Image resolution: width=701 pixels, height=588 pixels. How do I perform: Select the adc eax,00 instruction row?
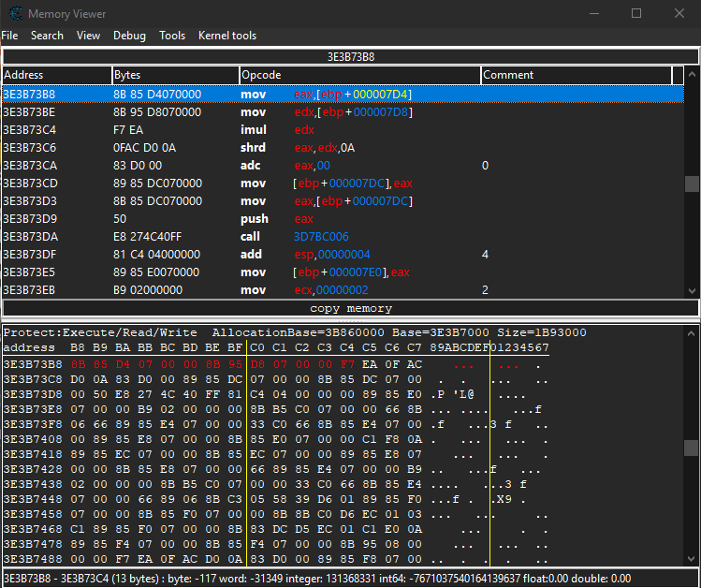(343, 166)
